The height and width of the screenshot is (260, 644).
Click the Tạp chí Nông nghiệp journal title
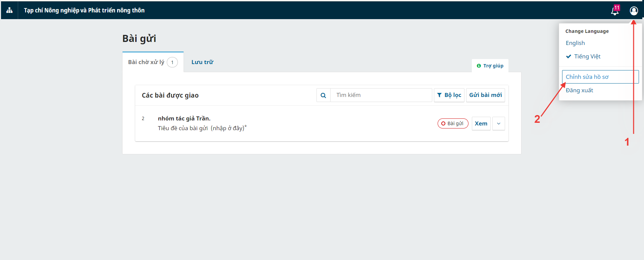[x=84, y=10]
